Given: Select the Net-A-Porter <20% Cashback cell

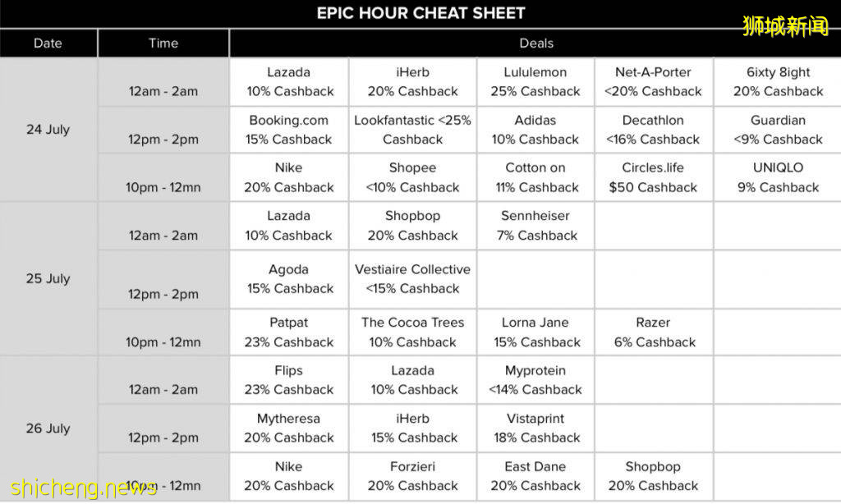Looking at the screenshot, I should (654, 81).
